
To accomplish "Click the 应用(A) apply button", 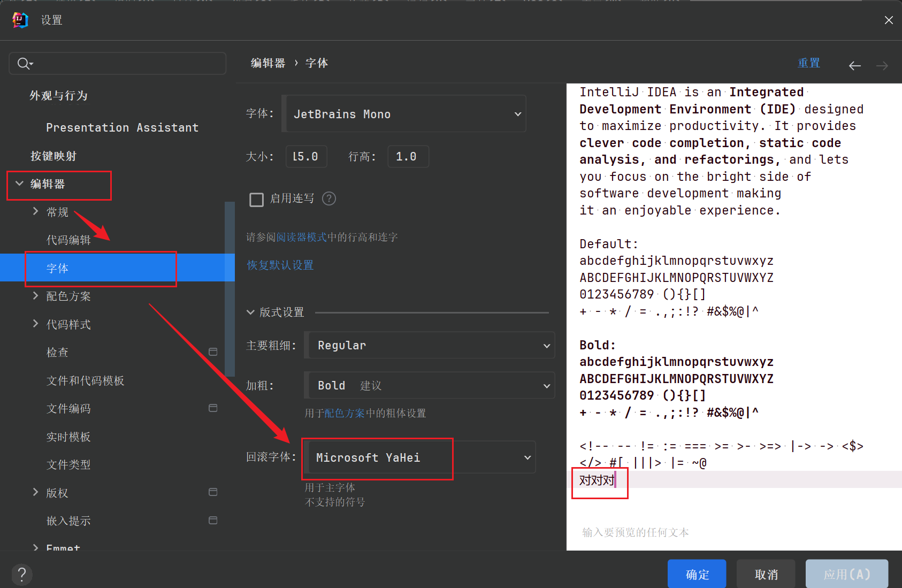I will [x=847, y=574].
